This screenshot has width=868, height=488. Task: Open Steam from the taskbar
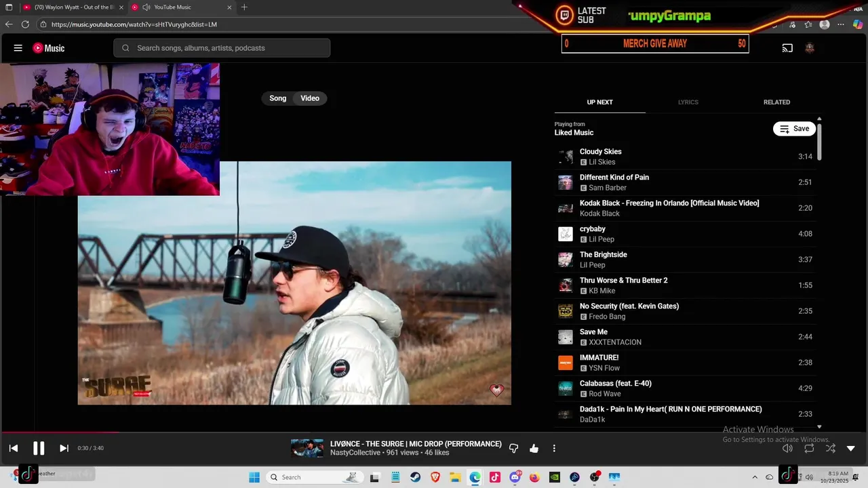coord(415,477)
